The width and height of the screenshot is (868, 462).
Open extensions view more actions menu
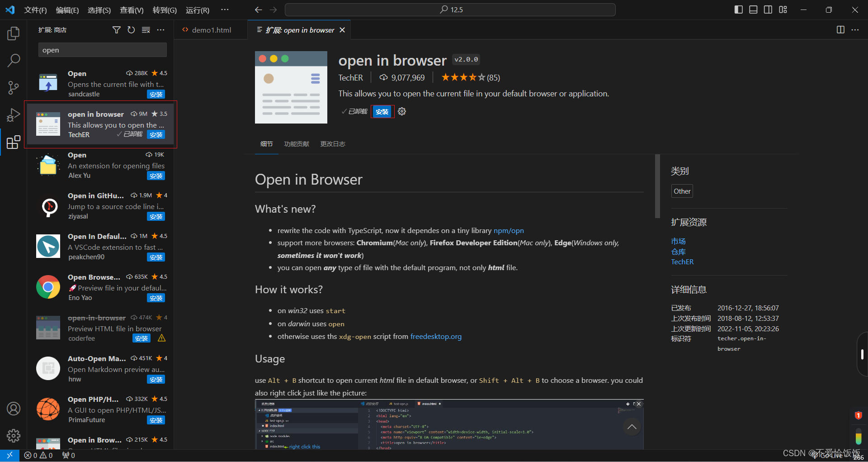point(161,30)
